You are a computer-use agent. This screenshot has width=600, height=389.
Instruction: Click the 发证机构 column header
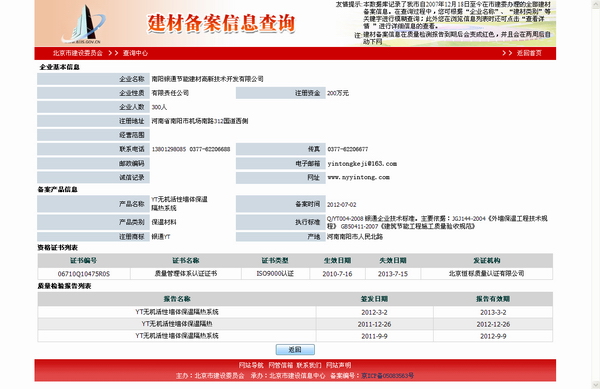[x=487, y=260]
